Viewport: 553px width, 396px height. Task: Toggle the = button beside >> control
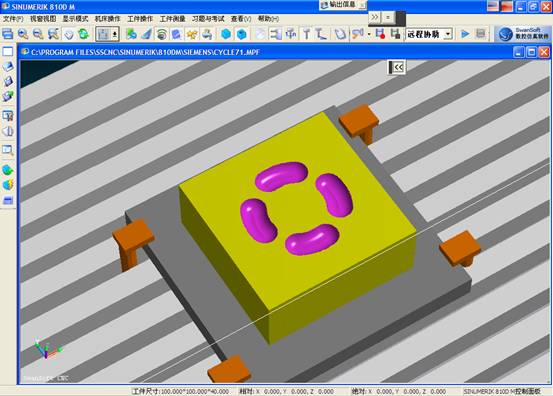point(388,17)
